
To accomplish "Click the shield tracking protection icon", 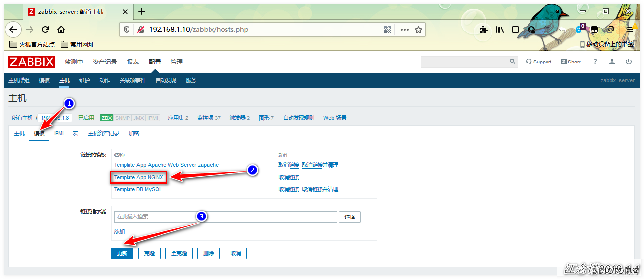I will pyautogui.click(x=127, y=30).
